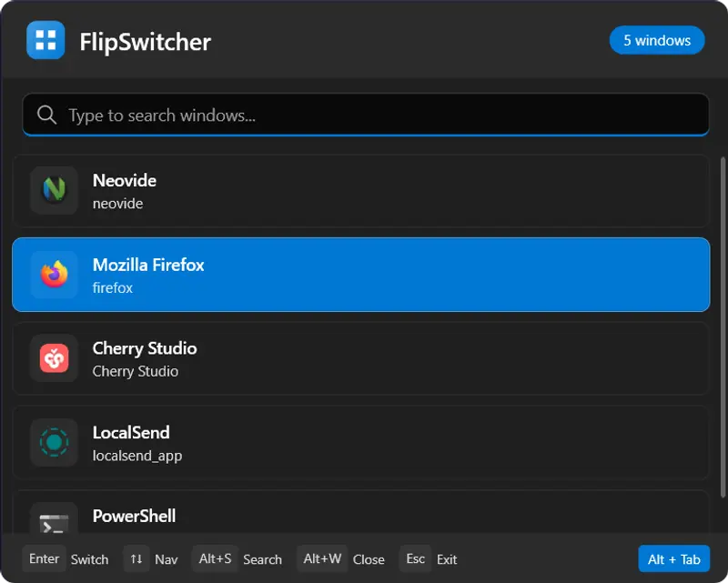Click the Cherry Studio icon
This screenshot has height=583, width=728.
(54, 358)
